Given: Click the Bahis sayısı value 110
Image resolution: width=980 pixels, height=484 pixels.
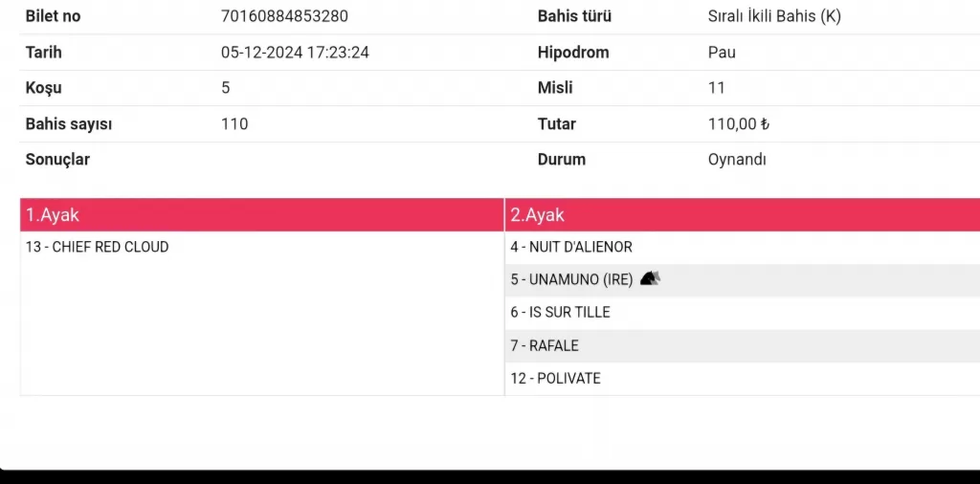Looking at the screenshot, I should 234,124.
